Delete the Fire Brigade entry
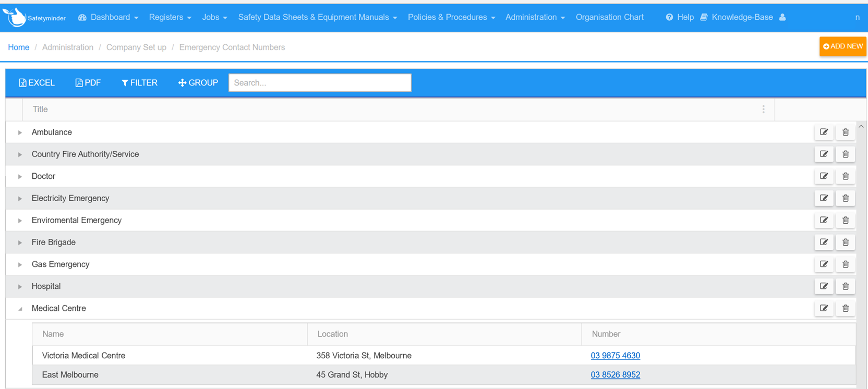The width and height of the screenshot is (868, 389). click(x=846, y=242)
